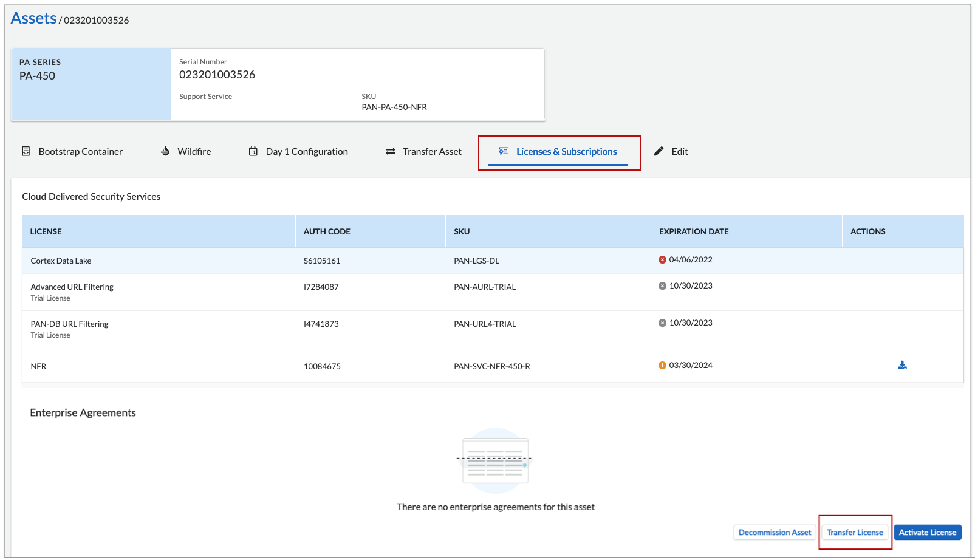Click the License column header
This screenshot has height=560, width=975.
click(x=46, y=231)
